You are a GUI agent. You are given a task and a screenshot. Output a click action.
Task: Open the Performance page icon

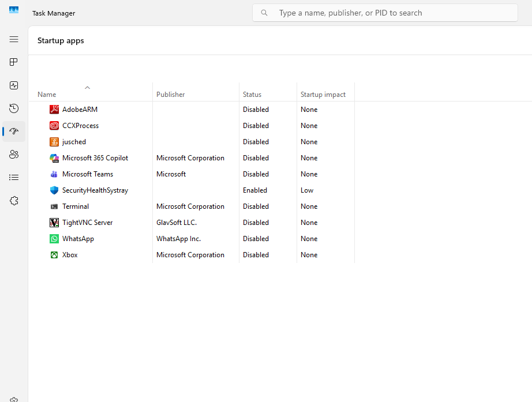click(14, 85)
